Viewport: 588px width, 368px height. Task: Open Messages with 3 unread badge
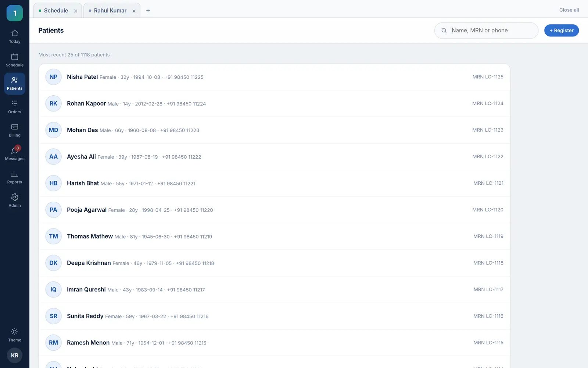(15, 154)
